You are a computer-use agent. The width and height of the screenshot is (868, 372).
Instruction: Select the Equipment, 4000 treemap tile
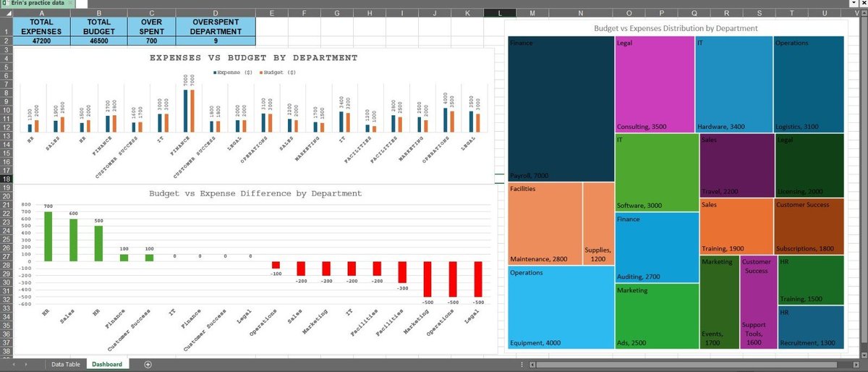pos(561,308)
